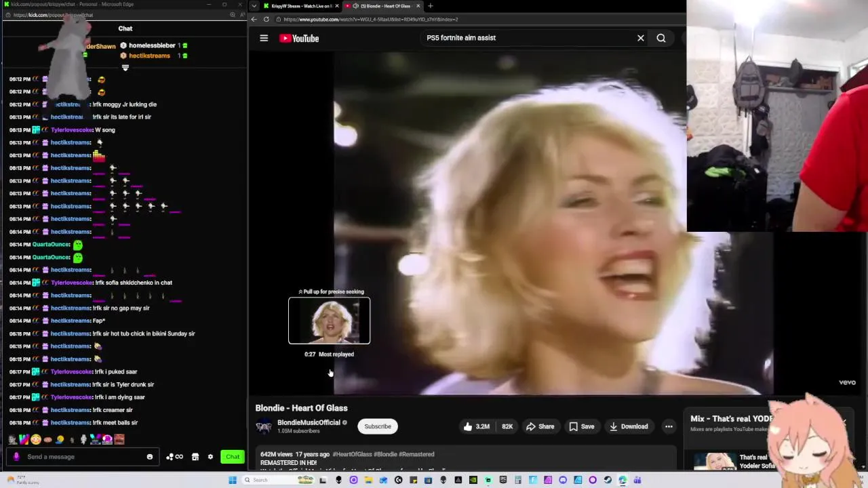Open the purple chat identity icon in message box
Screen dimensions: 868x488
coord(16,456)
